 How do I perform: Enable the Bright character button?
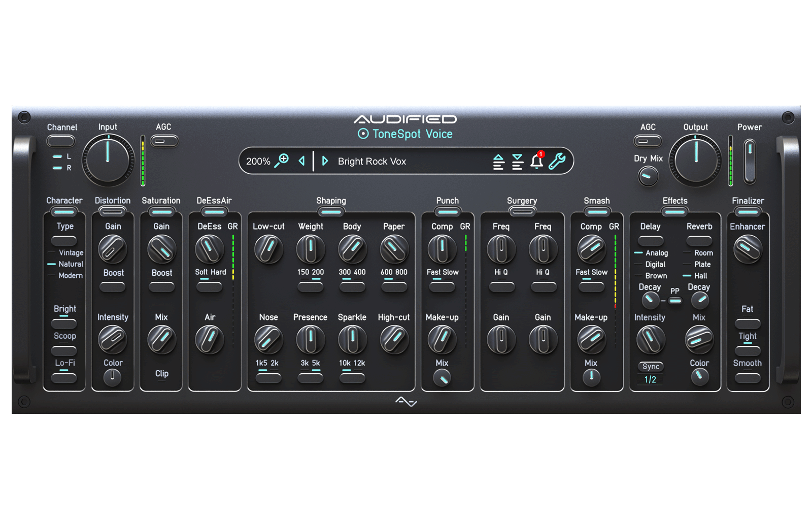pyautogui.click(x=64, y=323)
